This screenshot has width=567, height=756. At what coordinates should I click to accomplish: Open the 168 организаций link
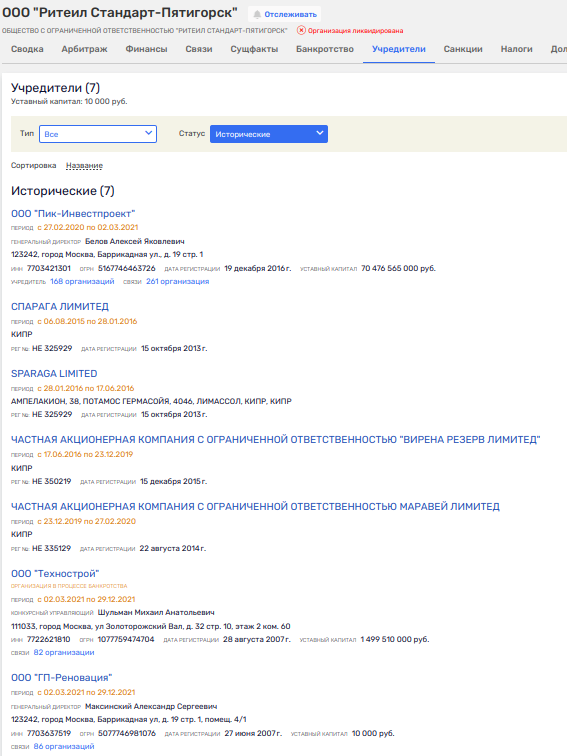click(x=82, y=282)
